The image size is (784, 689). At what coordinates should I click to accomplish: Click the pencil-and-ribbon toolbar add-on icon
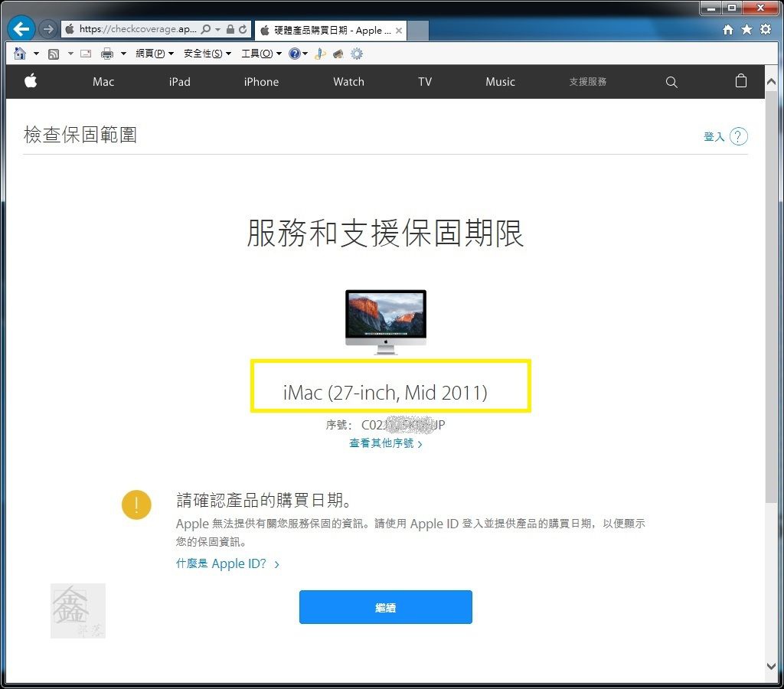[320, 54]
